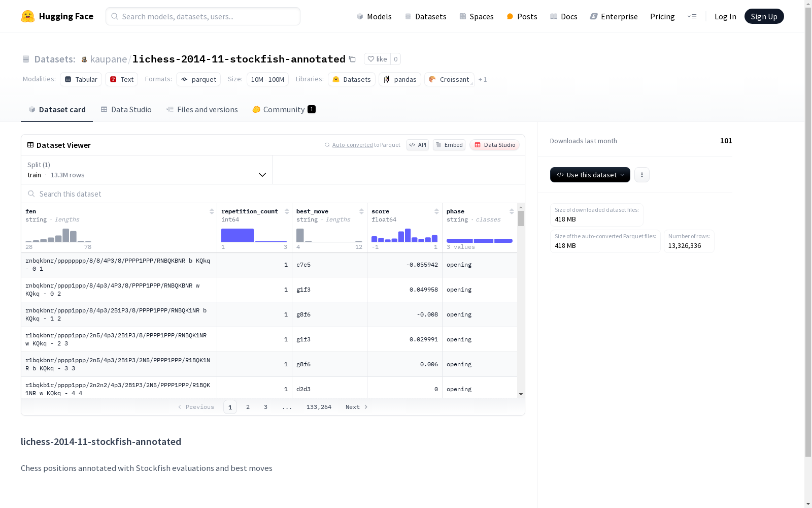Open Data Studio from viewer header
The image size is (812, 508).
click(494, 145)
